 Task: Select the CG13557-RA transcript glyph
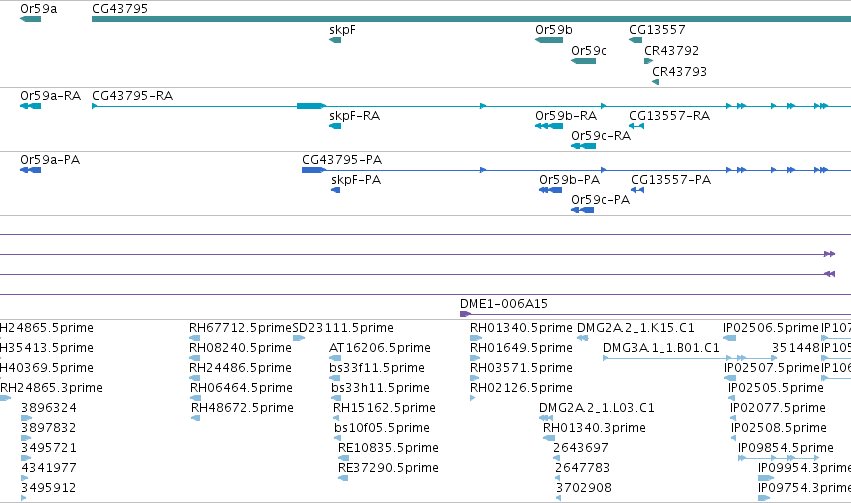pyautogui.click(x=637, y=126)
